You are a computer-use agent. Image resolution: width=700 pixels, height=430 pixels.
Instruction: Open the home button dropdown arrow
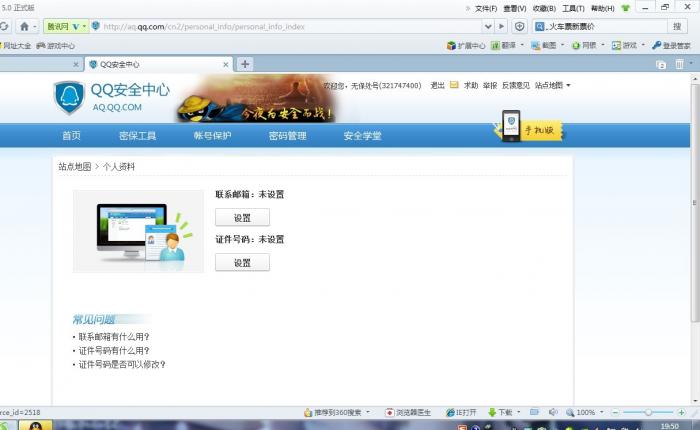click(x=35, y=26)
